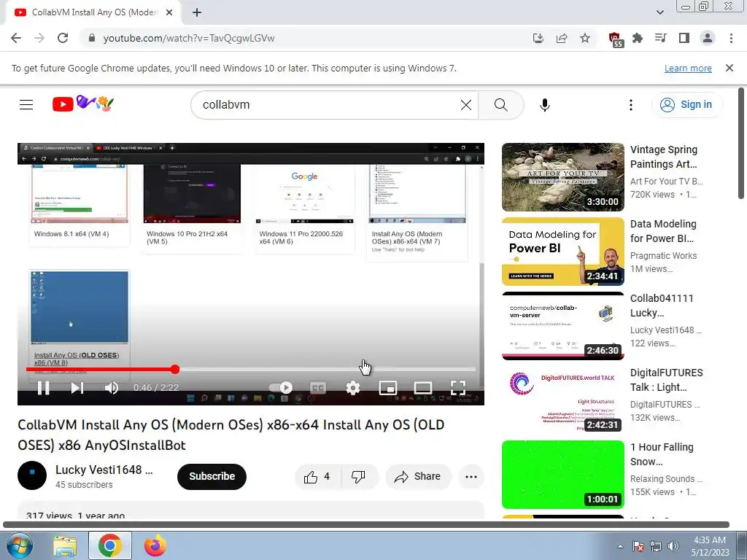The height and width of the screenshot is (560, 747).
Task: Toggle autoplay switch in player
Action: pos(281,388)
